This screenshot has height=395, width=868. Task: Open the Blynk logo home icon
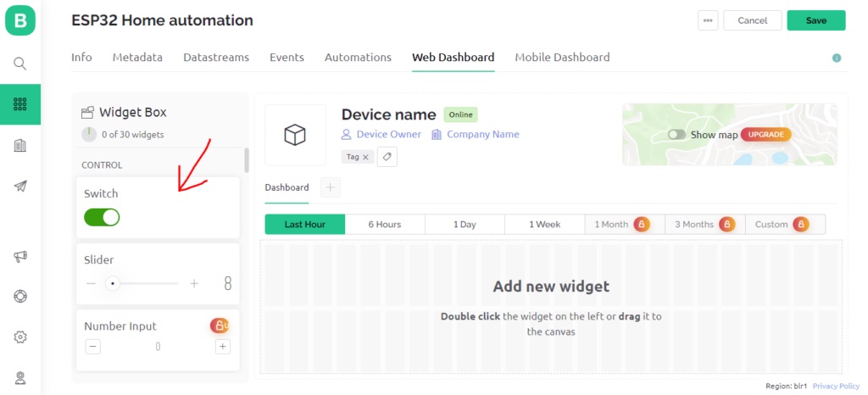point(20,20)
